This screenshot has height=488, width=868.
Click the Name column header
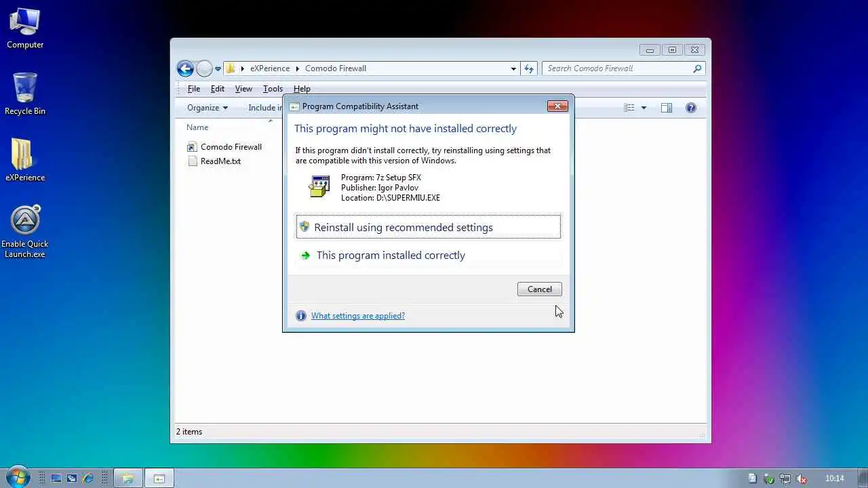(x=197, y=127)
